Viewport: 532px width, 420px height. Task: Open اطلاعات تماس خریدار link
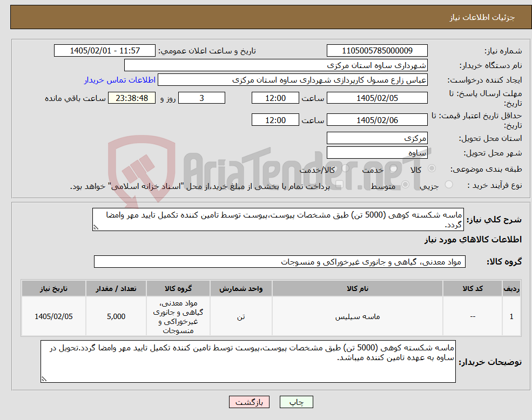tap(120, 80)
